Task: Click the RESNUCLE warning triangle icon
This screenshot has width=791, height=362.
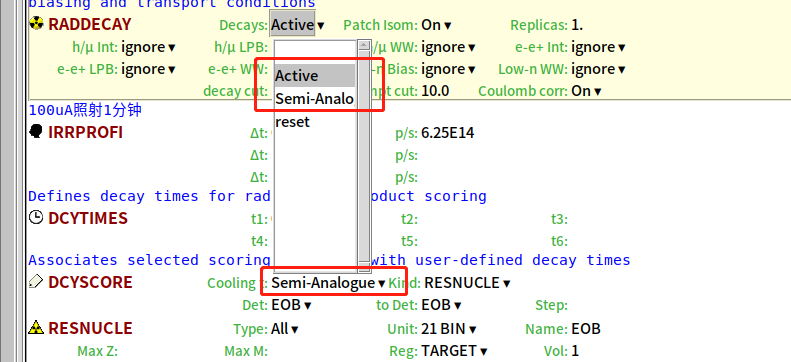Action: (x=36, y=328)
